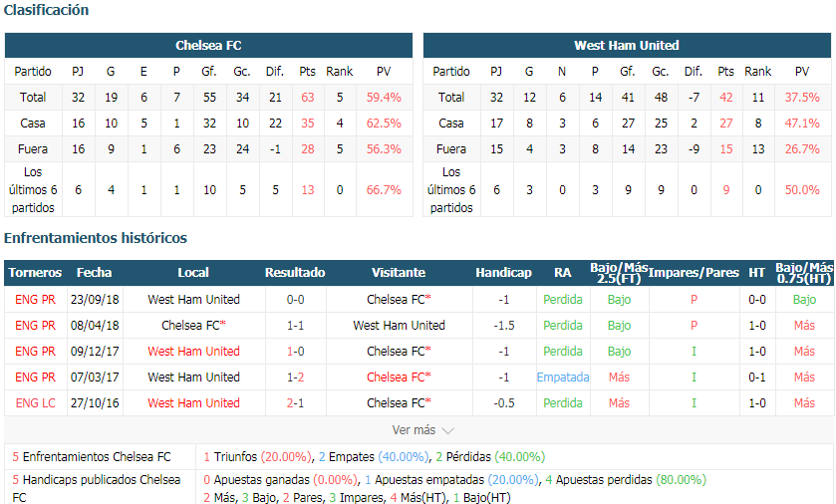Click West Ham United in 09/12/17 row
This screenshot has height=504, width=836.
tap(193, 352)
